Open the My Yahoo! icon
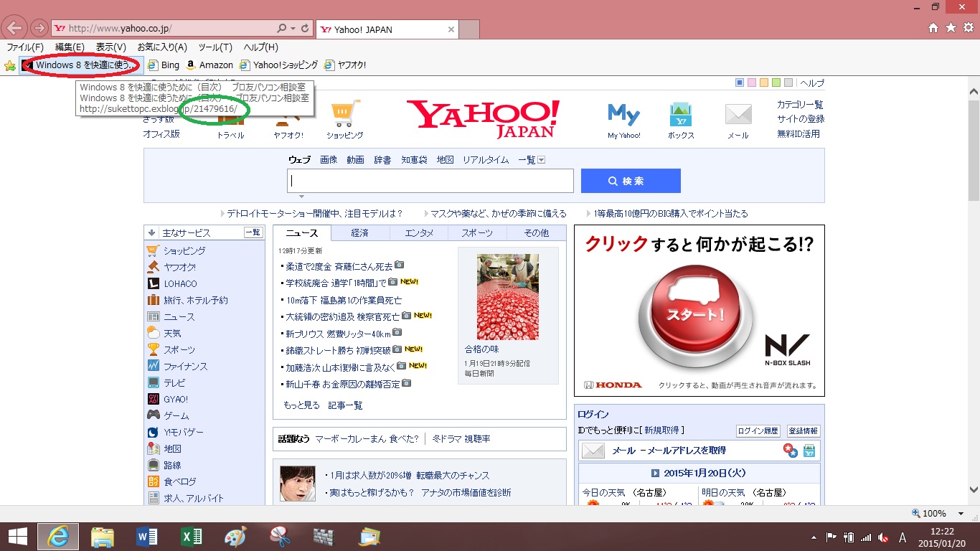This screenshot has height=551, width=980. 623,115
